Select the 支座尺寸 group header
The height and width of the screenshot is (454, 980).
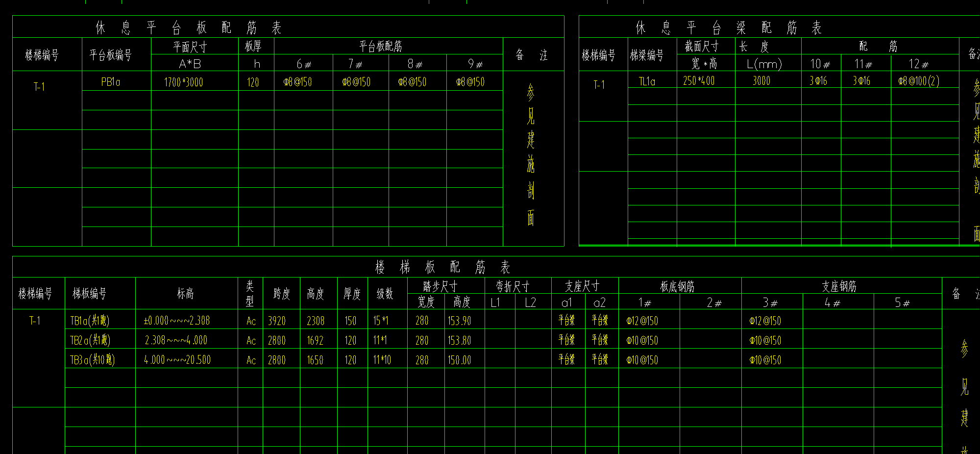pyautogui.click(x=582, y=286)
